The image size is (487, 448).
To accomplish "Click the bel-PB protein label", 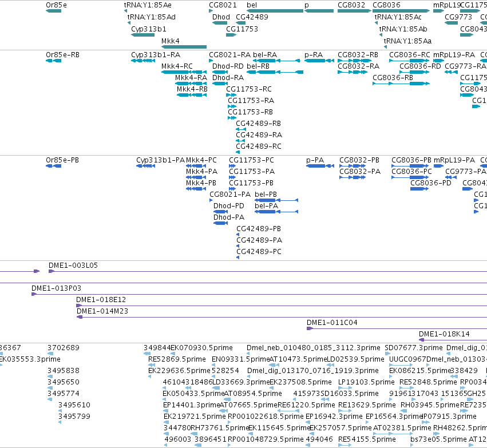I will pos(266,195).
